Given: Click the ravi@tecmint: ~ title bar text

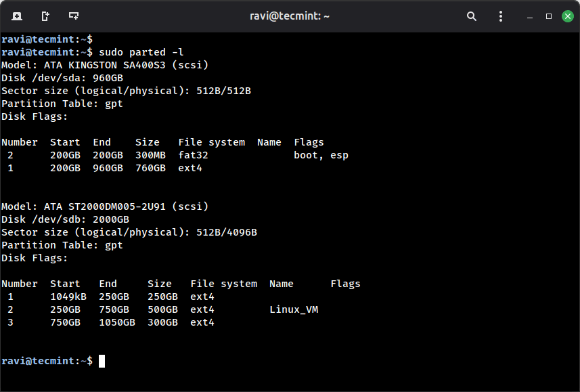Looking at the screenshot, I should click(x=290, y=16).
